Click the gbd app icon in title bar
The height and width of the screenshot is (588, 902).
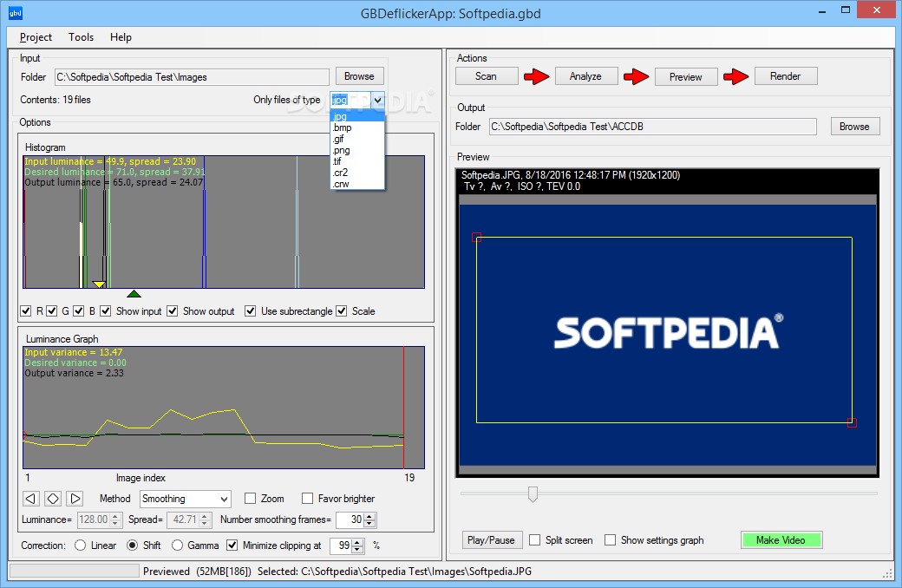tap(16, 13)
